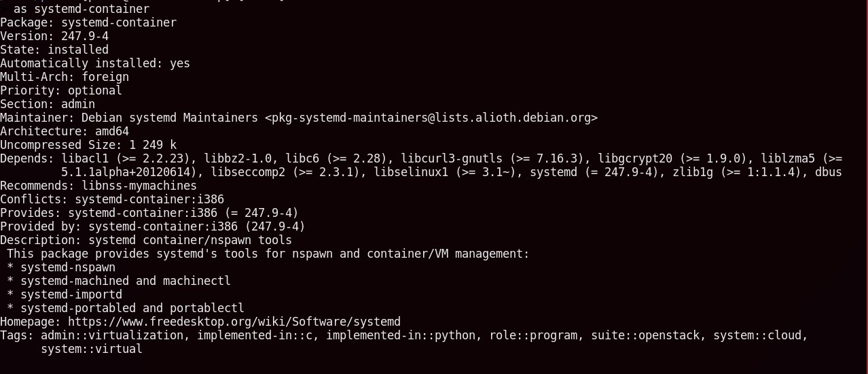Click the Conflicts line package systemd-container:i386
The width and height of the screenshot is (868, 374).
149,199
